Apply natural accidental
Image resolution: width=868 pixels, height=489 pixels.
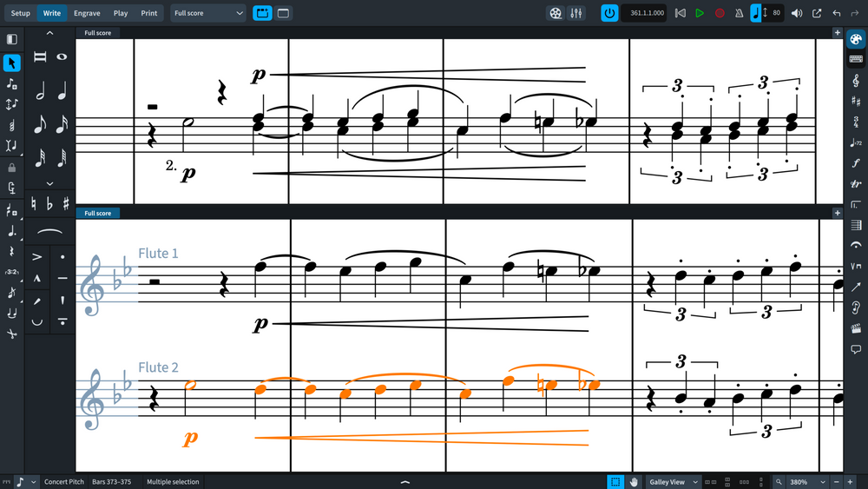34,204
